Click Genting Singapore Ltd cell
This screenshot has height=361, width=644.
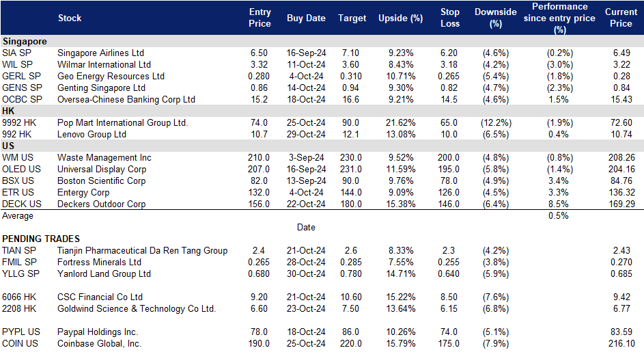pyautogui.click(x=102, y=88)
